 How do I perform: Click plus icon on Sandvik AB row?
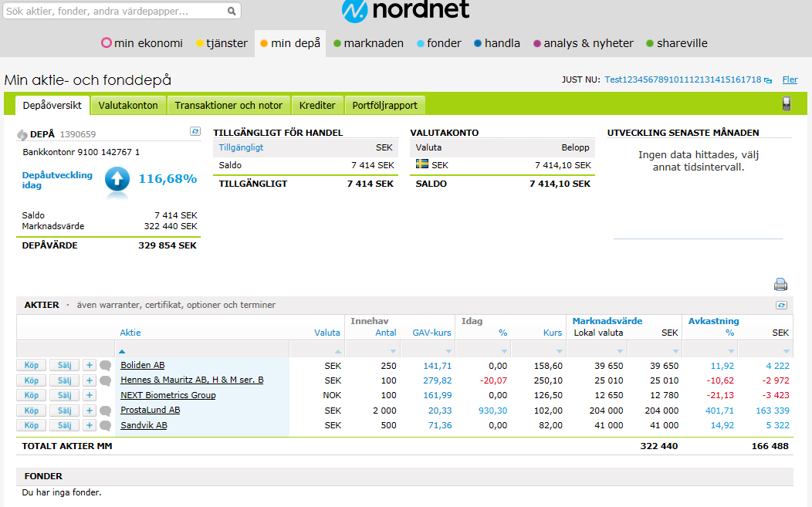pos(89,425)
